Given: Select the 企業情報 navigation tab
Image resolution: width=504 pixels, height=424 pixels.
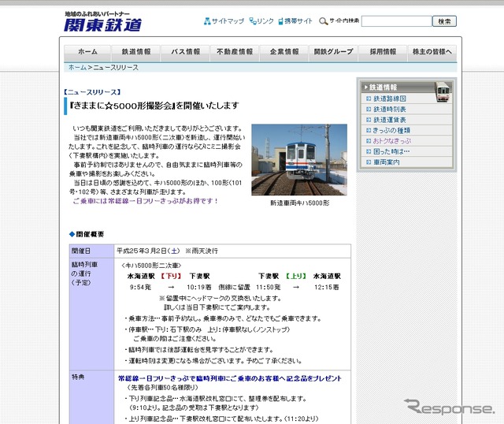Looking at the screenshot, I should click(284, 52).
